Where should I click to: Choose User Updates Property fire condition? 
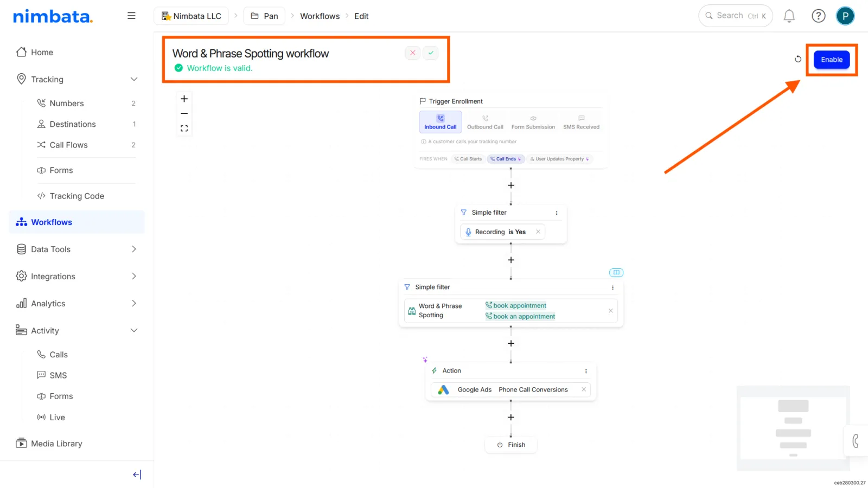coord(560,159)
